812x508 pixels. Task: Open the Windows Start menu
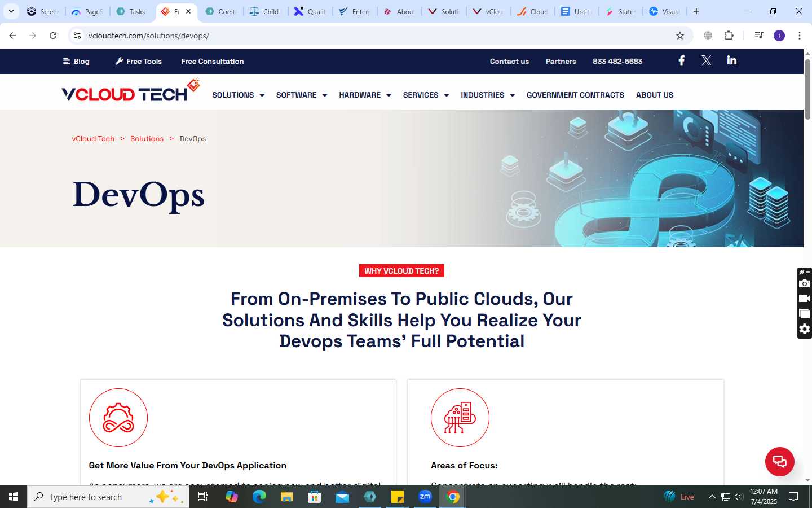point(14,497)
